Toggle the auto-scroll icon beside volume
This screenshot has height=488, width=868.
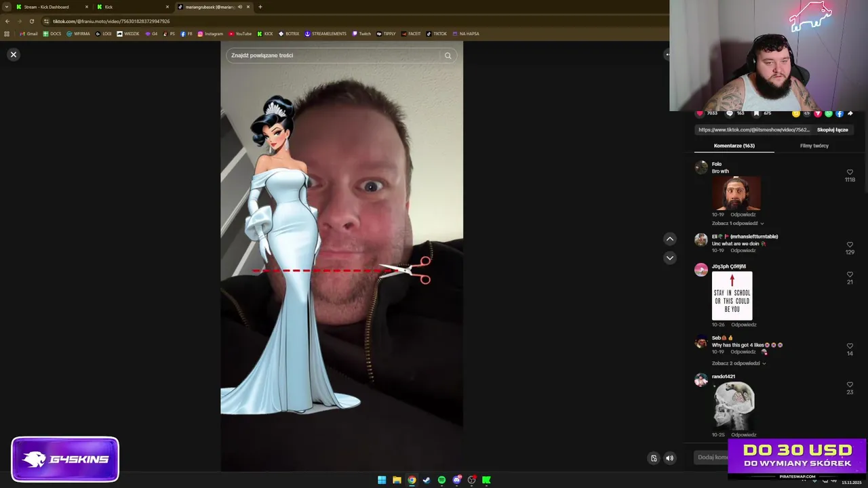(x=654, y=458)
